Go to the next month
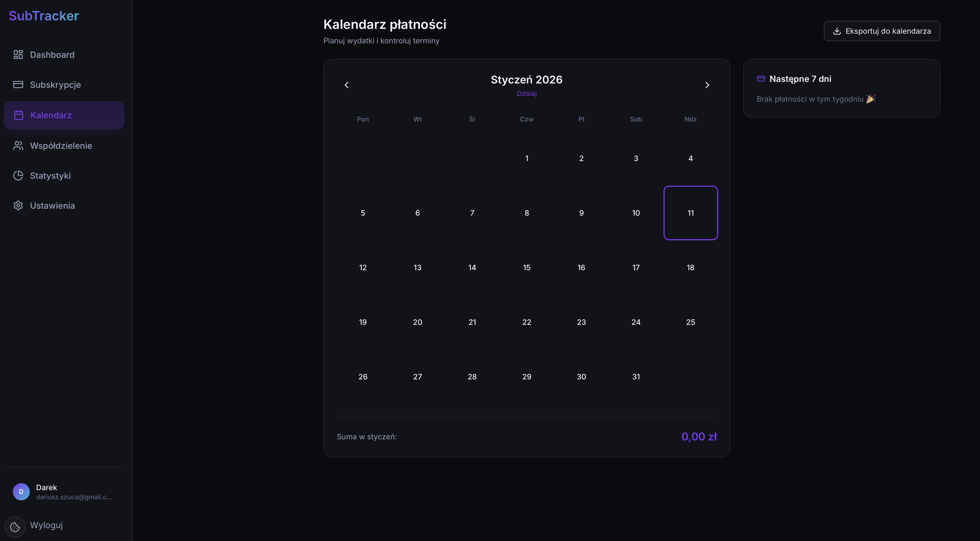The height and width of the screenshot is (541, 980). 707,85
